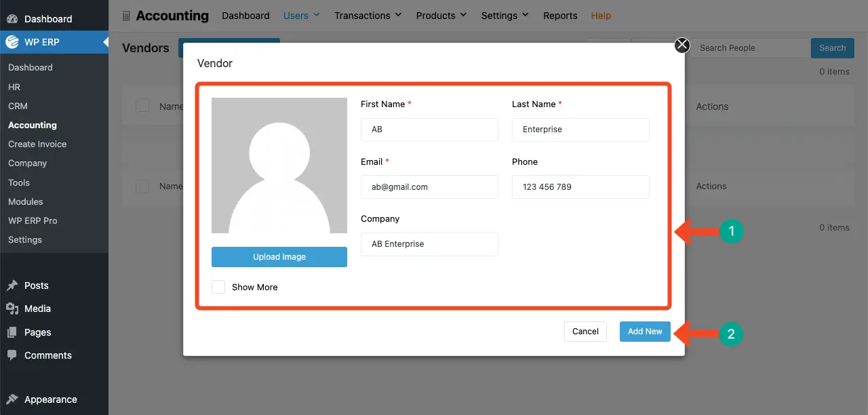Enable the Show More checkbox

[218, 287]
